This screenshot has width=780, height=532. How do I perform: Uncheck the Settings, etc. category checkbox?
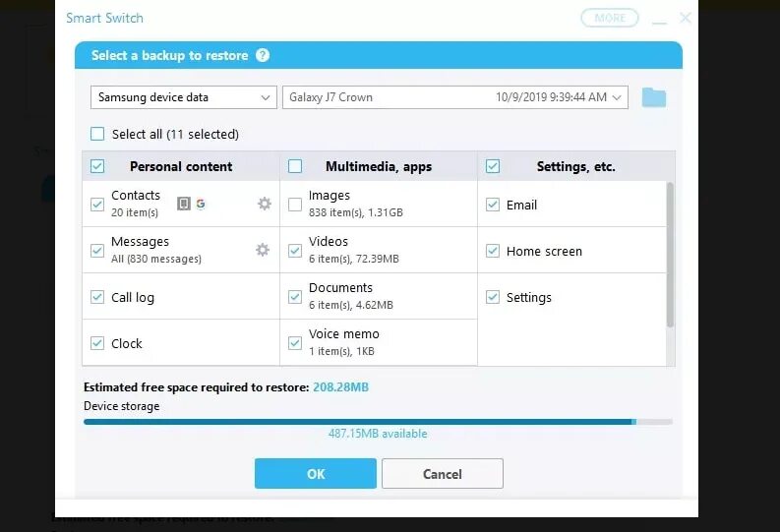(x=493, y=166)
